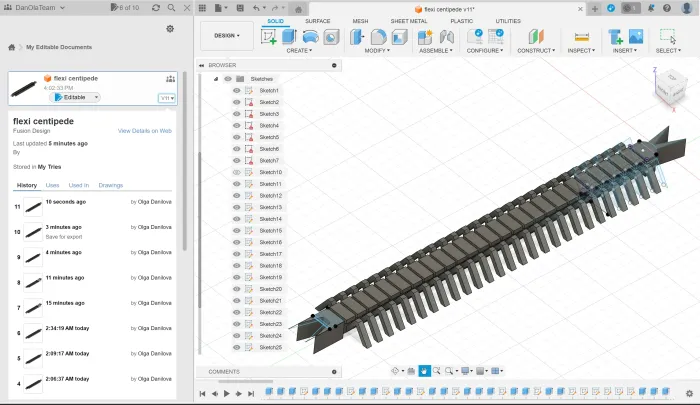Select the Hole tool icon
Image resolution: width=700 pixels, height=405 pixels.
[331, 37]
